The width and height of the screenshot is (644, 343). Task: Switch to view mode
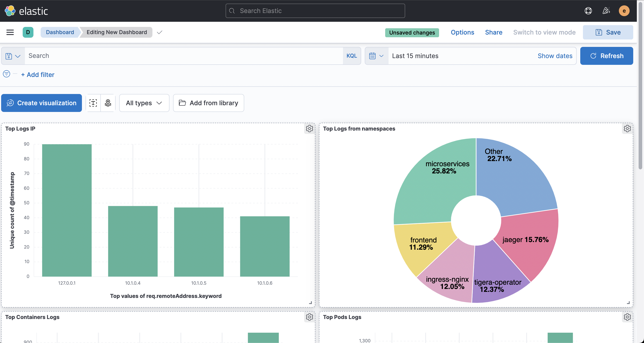pyautogui.click(x=544, y=32)
